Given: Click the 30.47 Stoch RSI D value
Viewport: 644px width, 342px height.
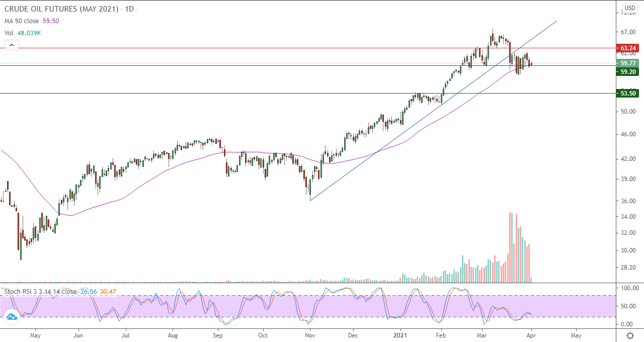Looking at the screenshot, I should tap(107, 291).
